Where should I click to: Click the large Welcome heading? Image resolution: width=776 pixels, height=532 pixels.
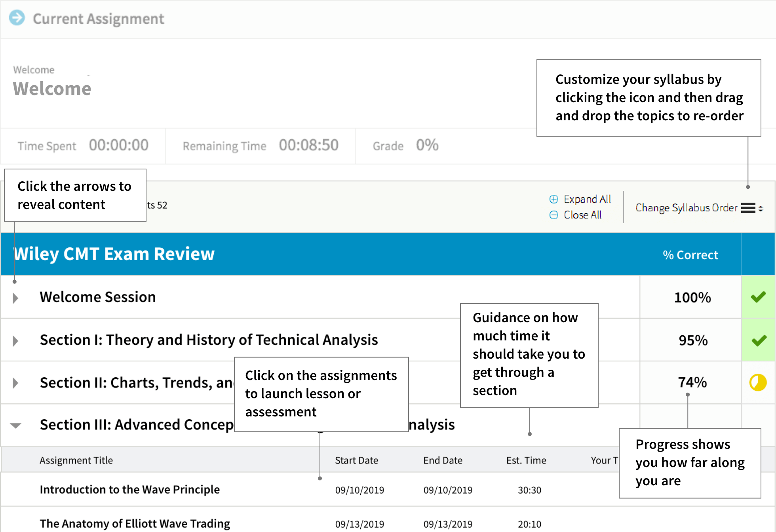tap(52, 89)
